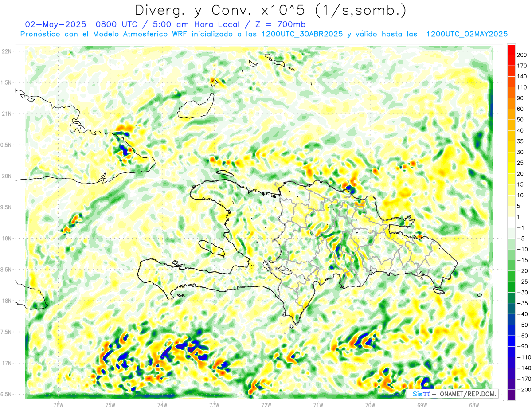Pick the bright red segment topping the color scale
532x411 pixels.
coord(511,50)
